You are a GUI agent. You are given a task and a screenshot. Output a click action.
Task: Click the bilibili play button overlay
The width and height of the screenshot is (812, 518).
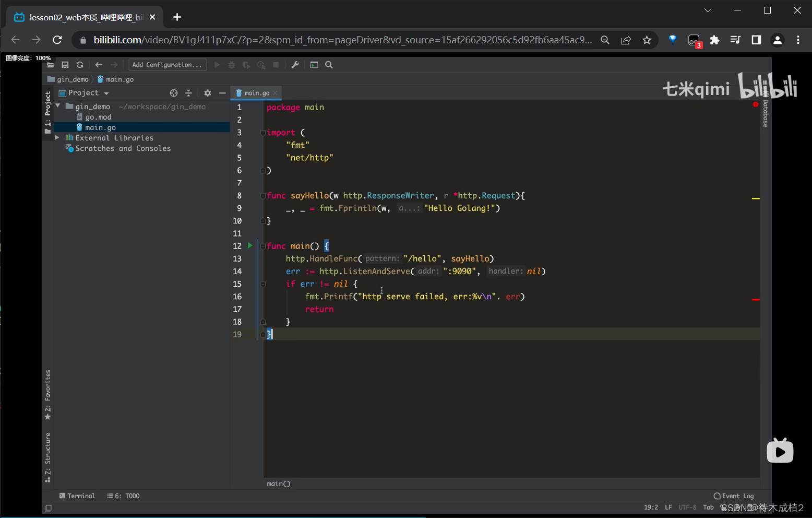pyautogui.click(x=780, y=451)
